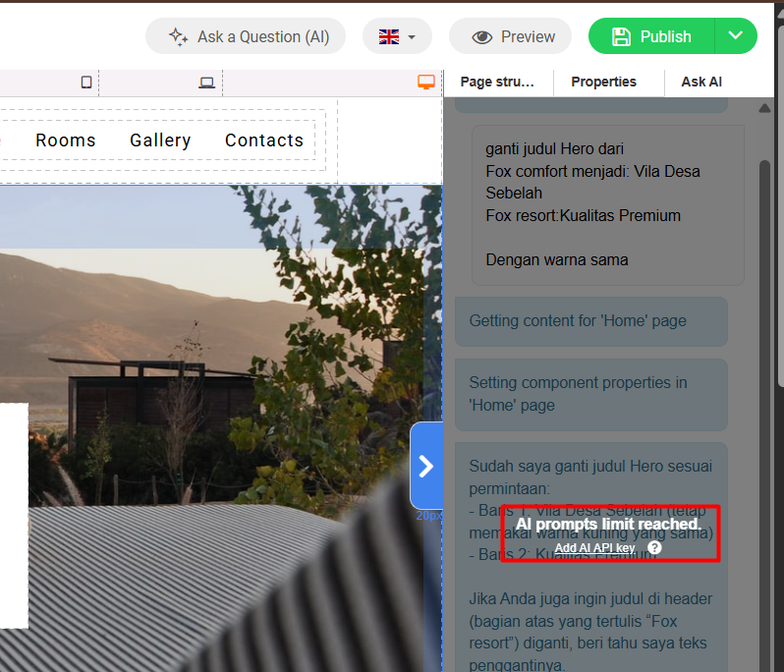This screenshot has width=784, height=672.
Task: Click the help question mark icon
Action: 654,547
